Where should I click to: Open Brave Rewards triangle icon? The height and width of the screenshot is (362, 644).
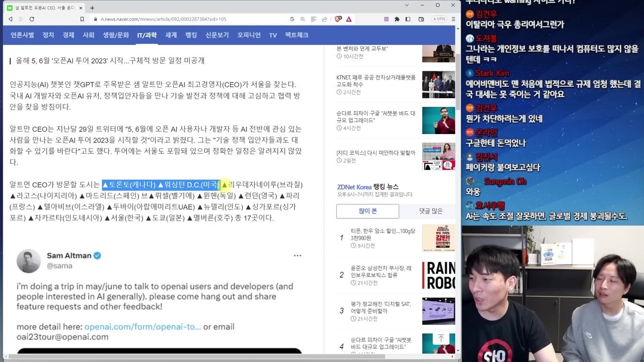tap(349, 19)
